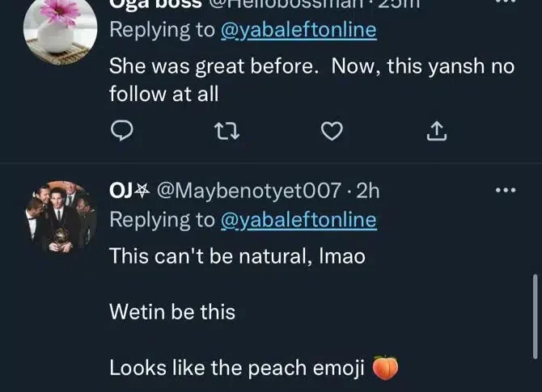This screenshot has height=392, width=542.
Task: Open the three-dot menu on OJ's tweet
Action: 505,191
